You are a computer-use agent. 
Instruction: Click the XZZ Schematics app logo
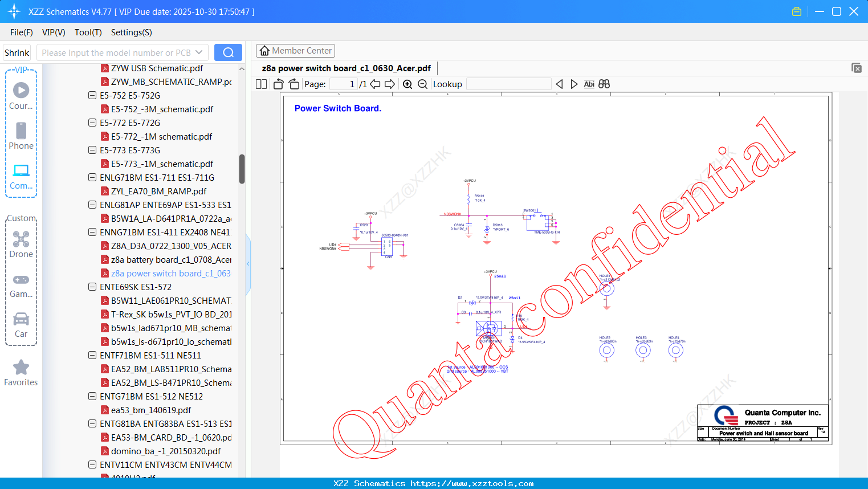coord(14,11)
